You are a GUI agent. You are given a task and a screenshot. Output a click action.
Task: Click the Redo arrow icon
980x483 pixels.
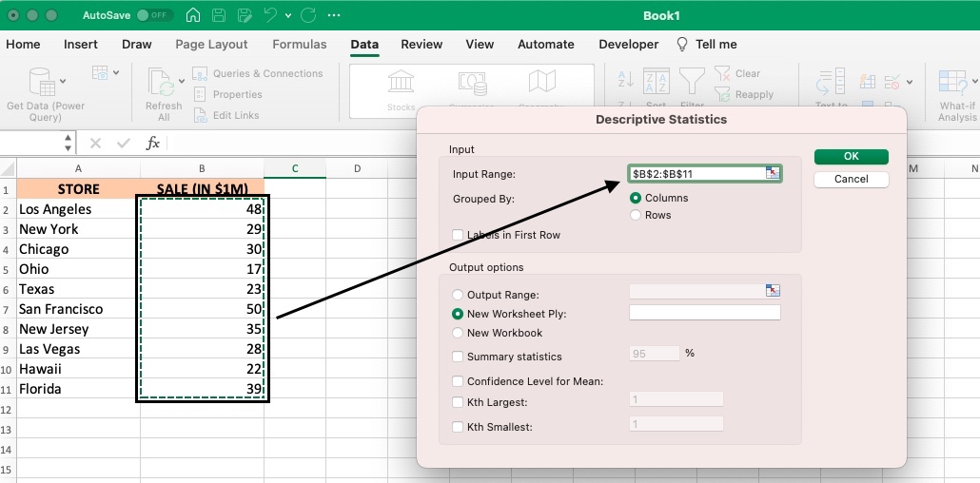coord(308,15)
